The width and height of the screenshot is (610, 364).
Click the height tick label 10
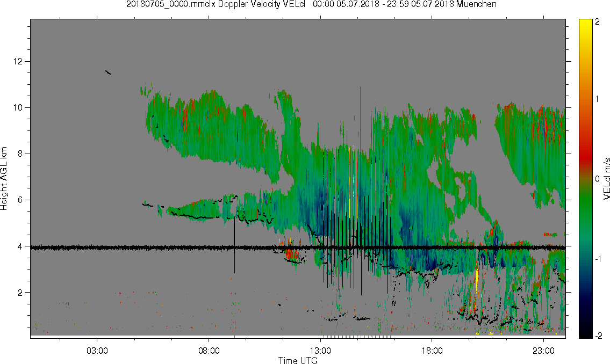click(18, 107)
